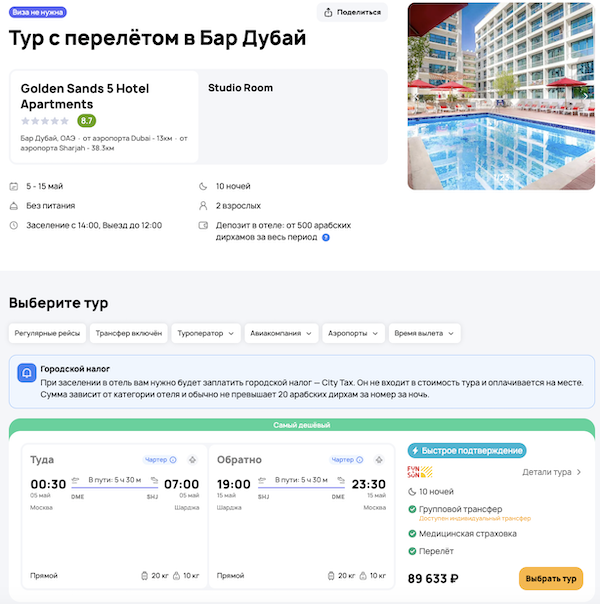This screenshot has width=600, height=604.
Task: Click the share icon next to Поделиться
Action: coord(329,12)
